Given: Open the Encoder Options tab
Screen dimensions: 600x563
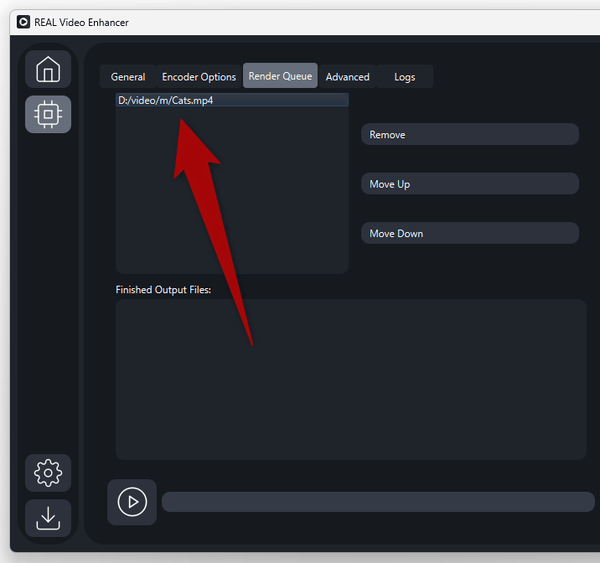Looking at the screenshot, I should click(199, 77).
